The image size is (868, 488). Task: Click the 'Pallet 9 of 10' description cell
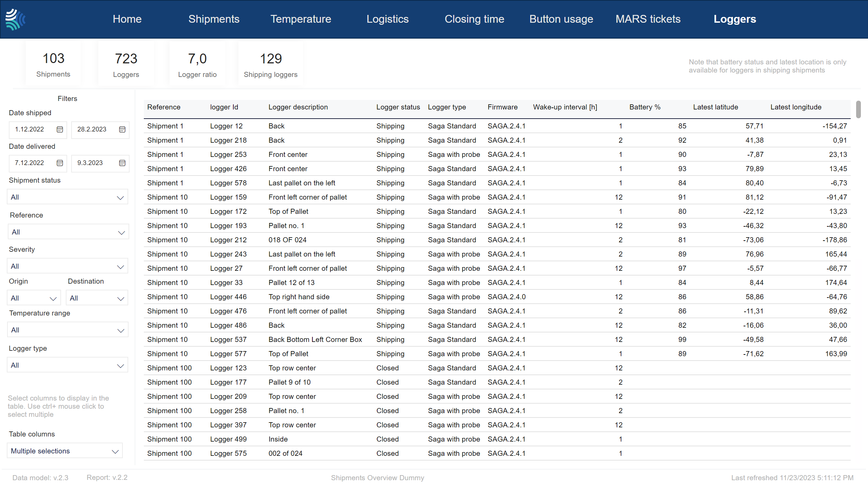click(x=290, y=382)
